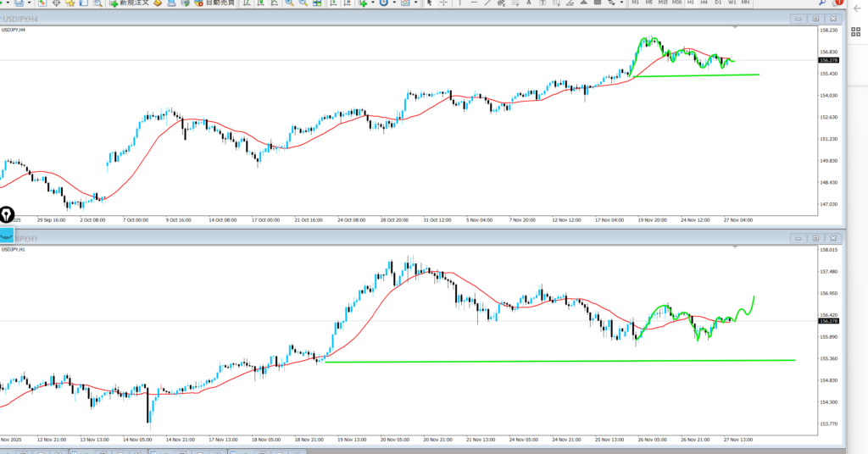The width and height of the screenshot is (868, 454).
Task: Open the search magnifier icon
Action: click(x=822, y=3)
